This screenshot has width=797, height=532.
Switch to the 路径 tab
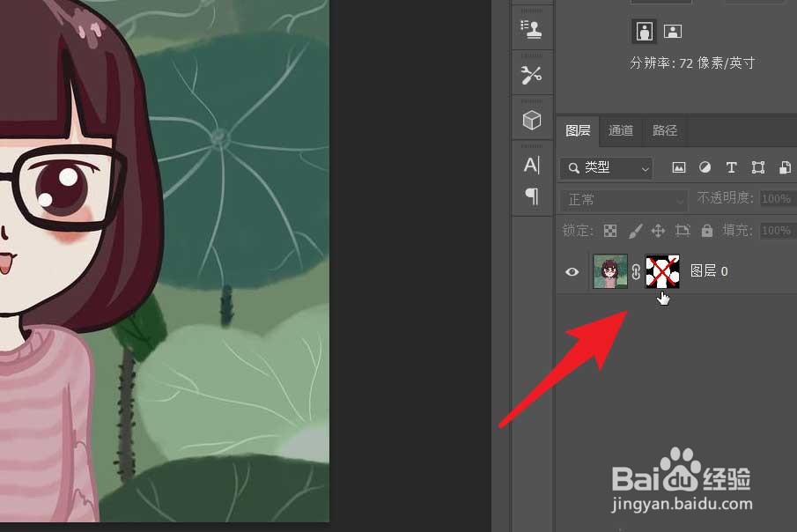(665, 130)
